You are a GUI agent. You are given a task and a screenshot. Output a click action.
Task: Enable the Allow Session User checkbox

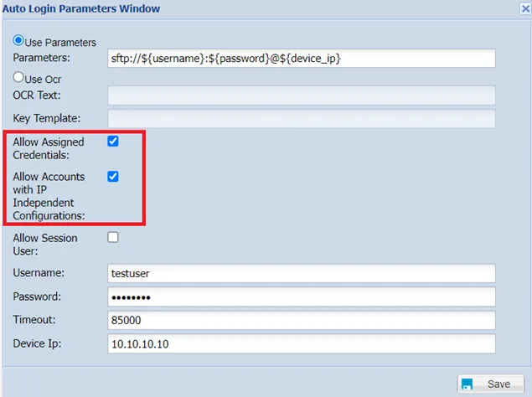pos(113,237)
